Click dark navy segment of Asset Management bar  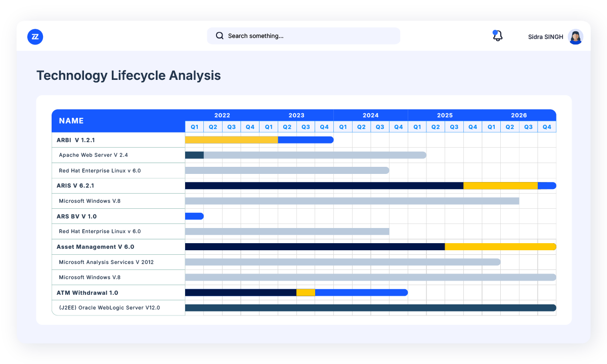coord(315,247)
